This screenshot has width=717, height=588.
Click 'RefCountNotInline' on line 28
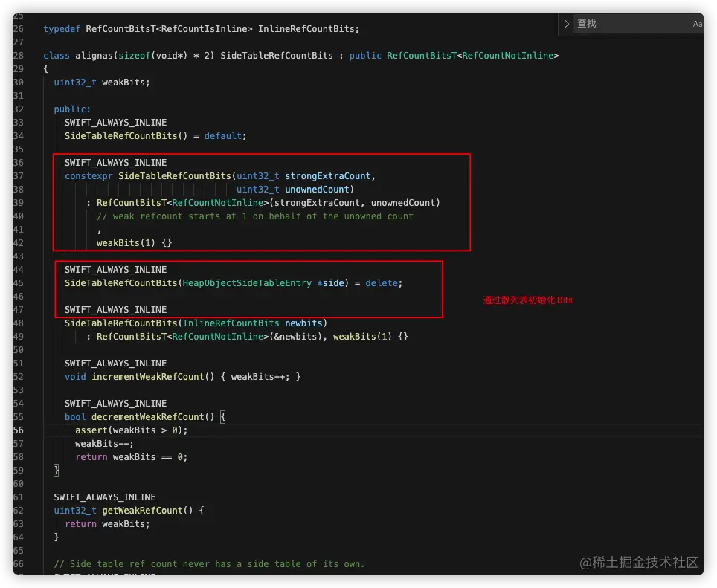pyautogui.click(x=507, y=56)
